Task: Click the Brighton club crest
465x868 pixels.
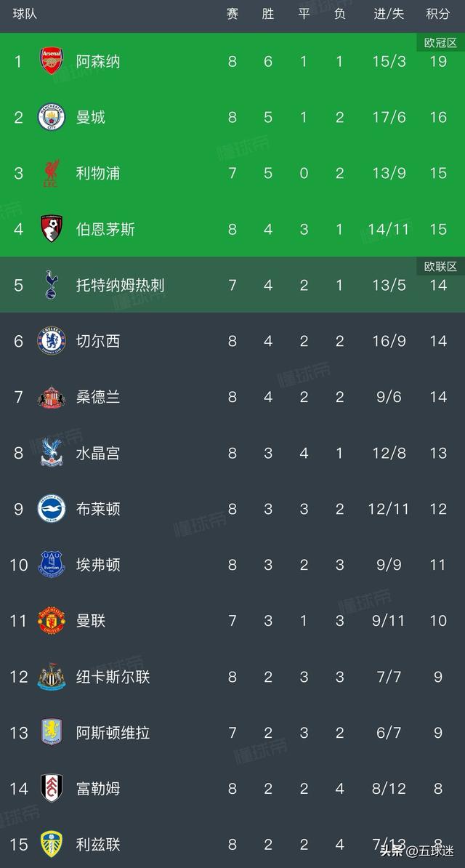Action: [x=52, y=509]
